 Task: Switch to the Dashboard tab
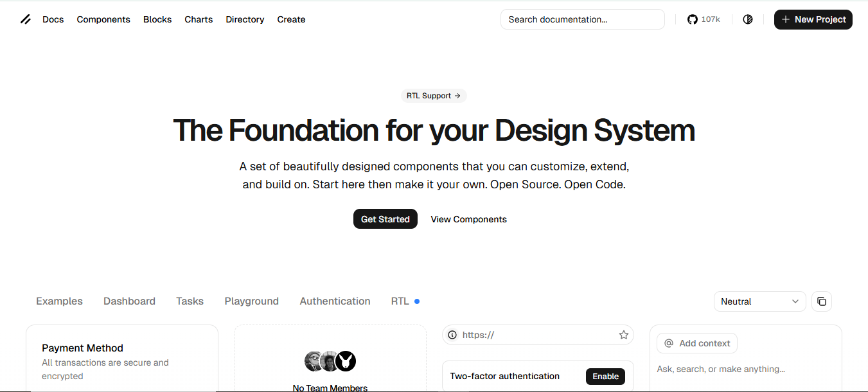(129, 301)
